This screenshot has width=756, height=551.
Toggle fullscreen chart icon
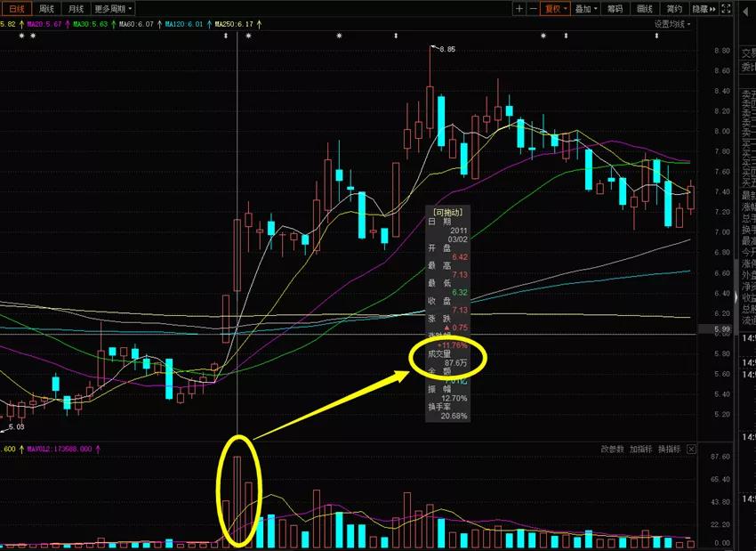tap(726, 9)
